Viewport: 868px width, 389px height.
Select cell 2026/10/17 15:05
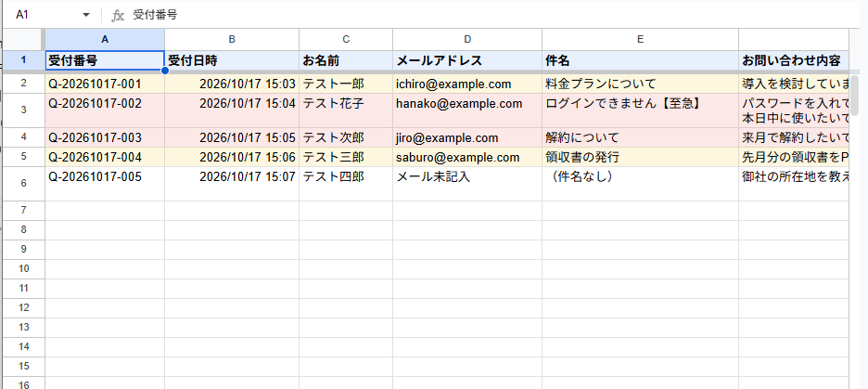(232, 137)
